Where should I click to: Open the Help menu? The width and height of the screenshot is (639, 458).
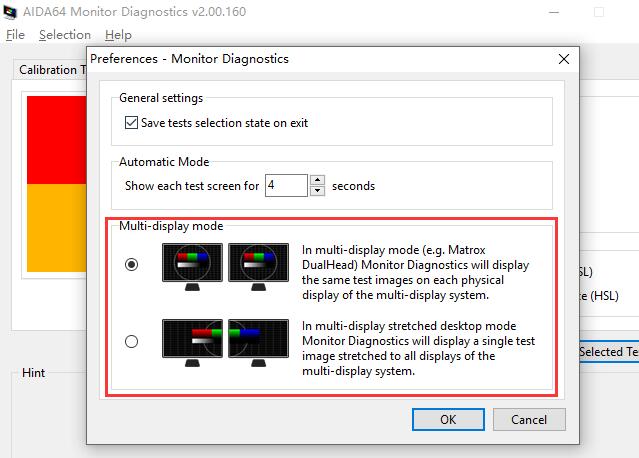(118, 35)
